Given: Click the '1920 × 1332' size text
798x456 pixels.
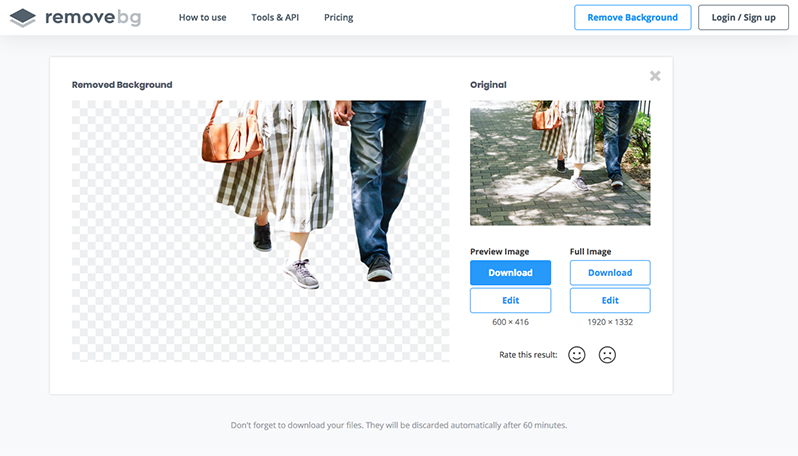Looking at the screenshot, I should [x=610, y=322].
